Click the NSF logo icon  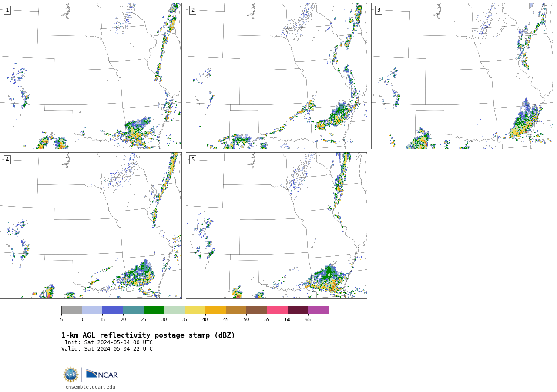[71, 375]
